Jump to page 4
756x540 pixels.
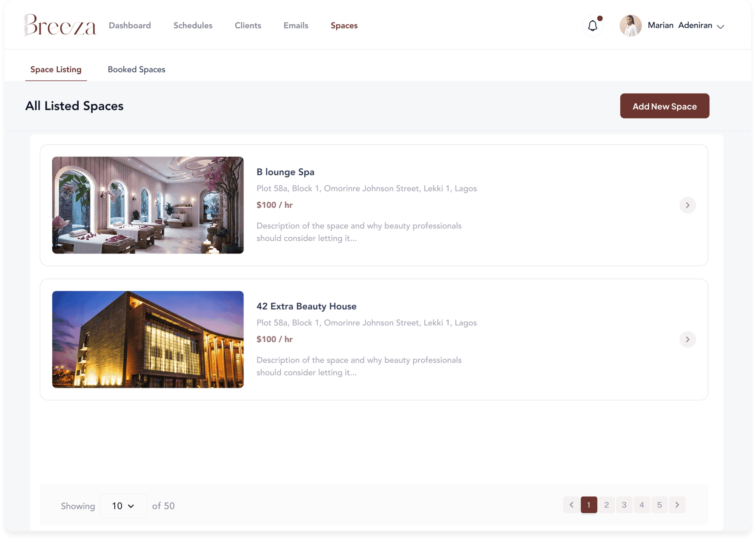click(x=642, y=505)
